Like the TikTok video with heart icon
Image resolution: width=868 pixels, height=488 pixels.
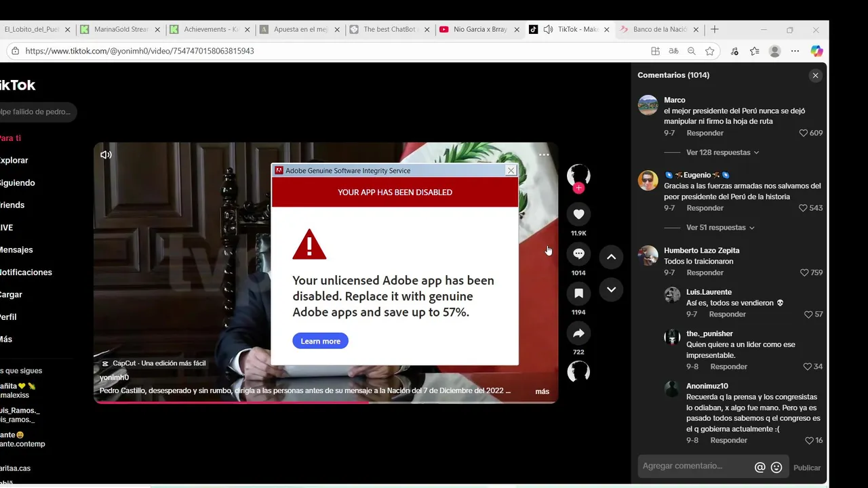click(x=578, y=214)
